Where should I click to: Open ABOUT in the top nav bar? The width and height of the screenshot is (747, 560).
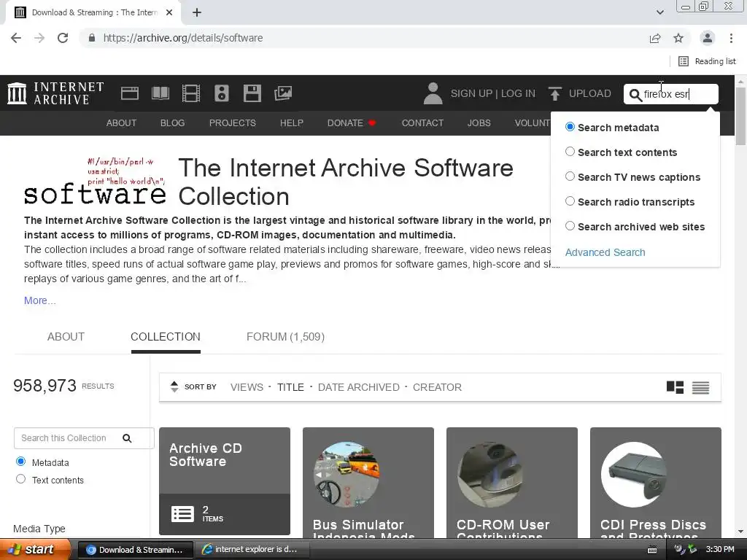pos(121,122)
